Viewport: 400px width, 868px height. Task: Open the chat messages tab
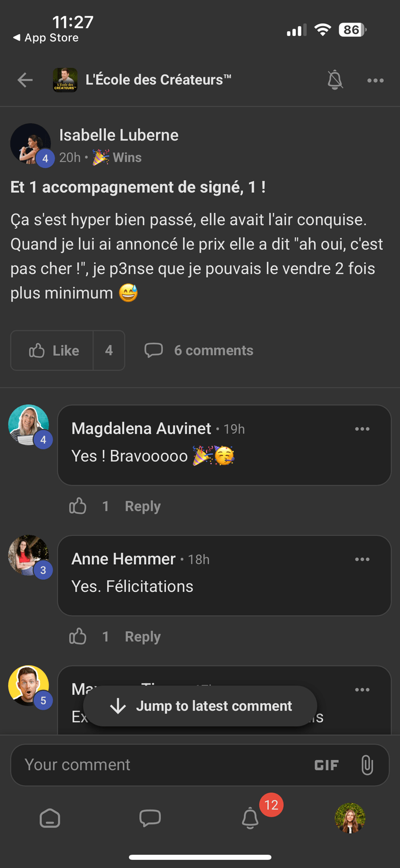coord(150,818)
